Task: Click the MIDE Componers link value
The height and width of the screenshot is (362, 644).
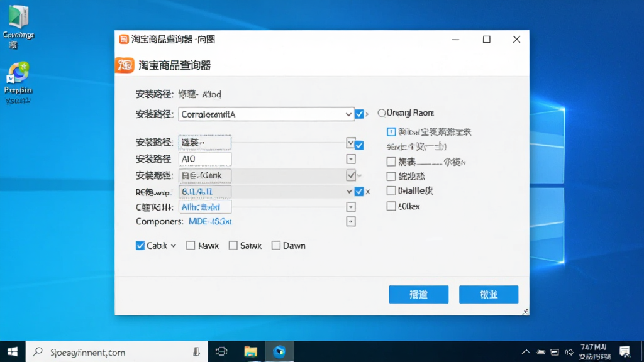Action: tap(210, 222)
